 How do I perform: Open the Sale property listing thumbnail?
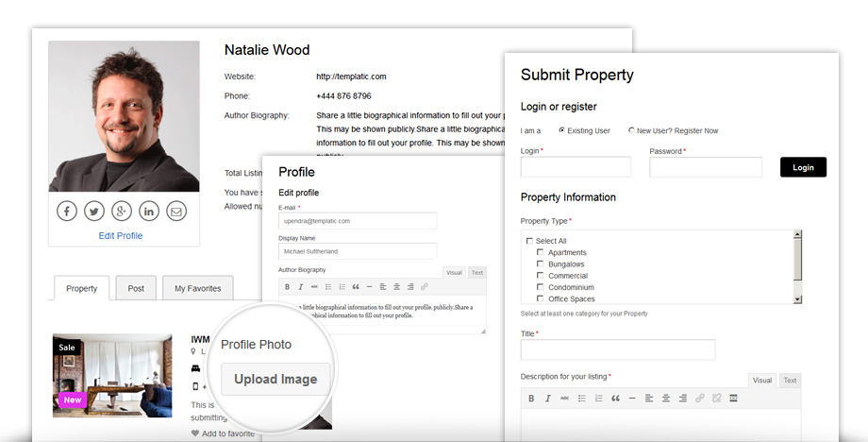(112, 376)
